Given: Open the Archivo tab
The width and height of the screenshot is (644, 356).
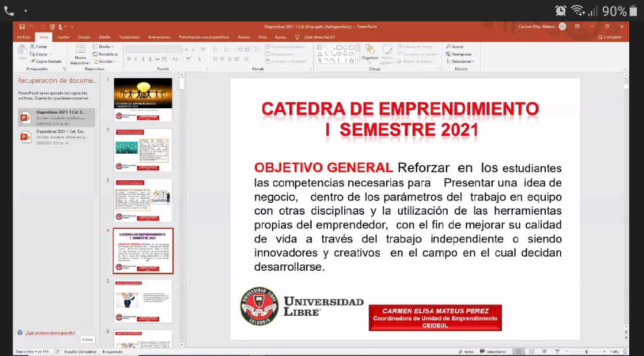Looking at the screenshot, I should (x=24, y=37).
